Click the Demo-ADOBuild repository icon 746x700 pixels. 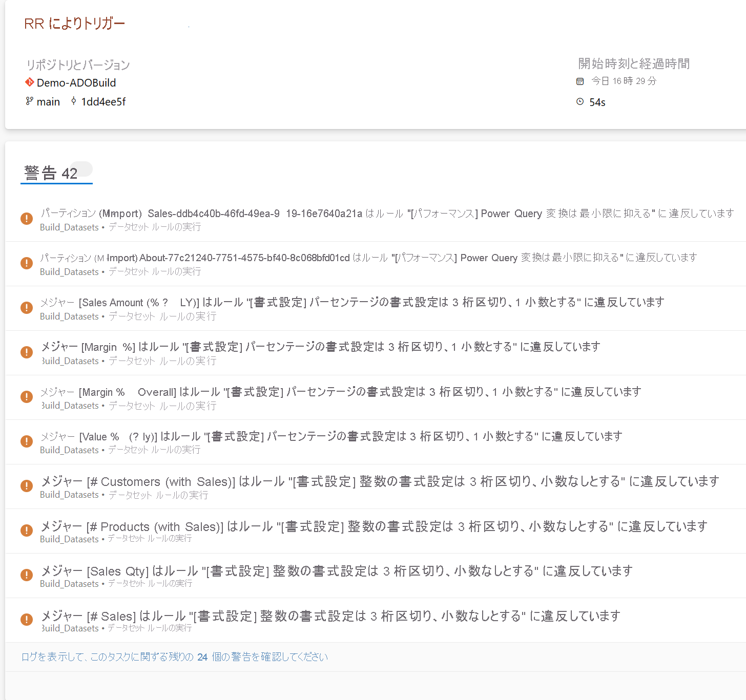(30, 82)
